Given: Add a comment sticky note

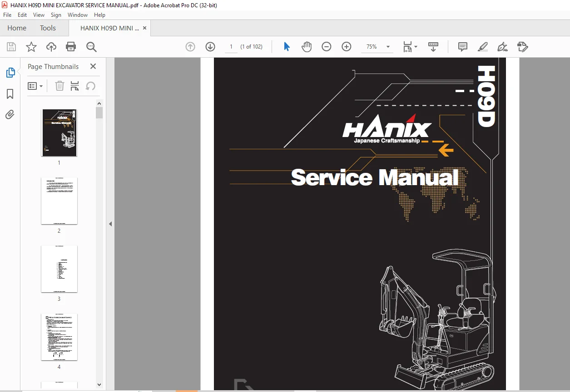Looking at the screenshot, I should point(463,47).
